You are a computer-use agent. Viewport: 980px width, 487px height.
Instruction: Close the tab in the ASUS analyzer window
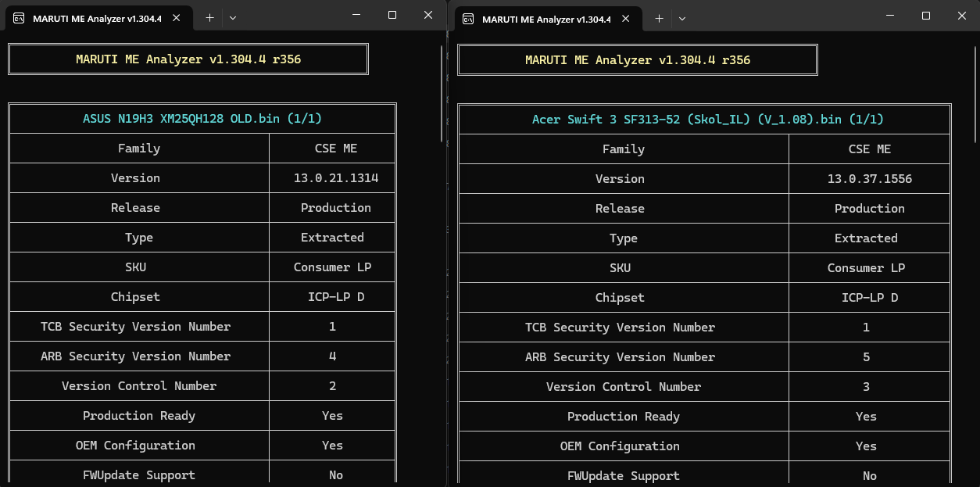coord(177,19)
